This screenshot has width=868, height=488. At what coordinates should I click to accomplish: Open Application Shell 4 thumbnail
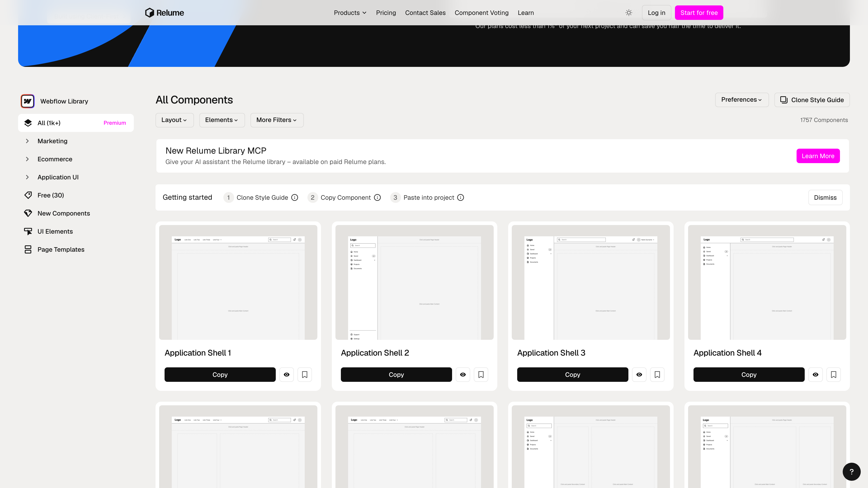[767, 282]
